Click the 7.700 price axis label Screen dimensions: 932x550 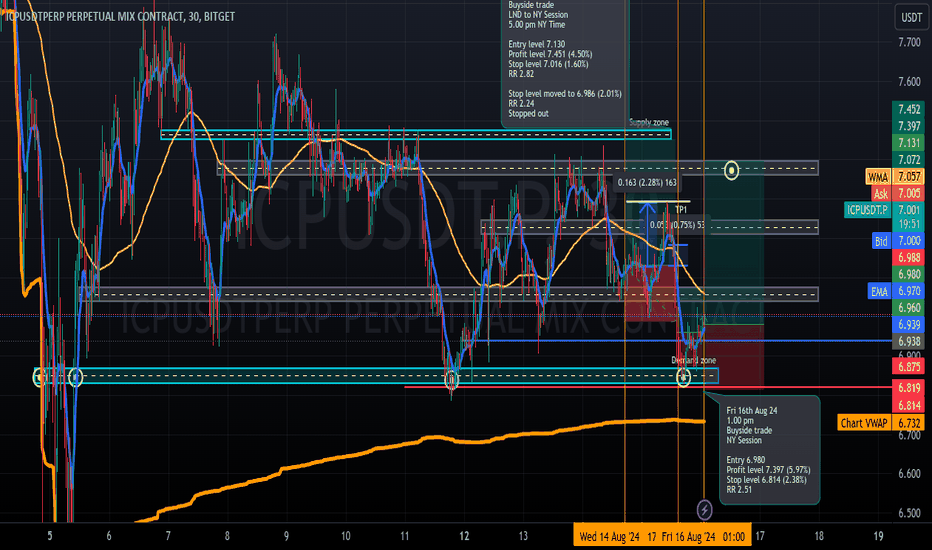(x=909, y=42)
